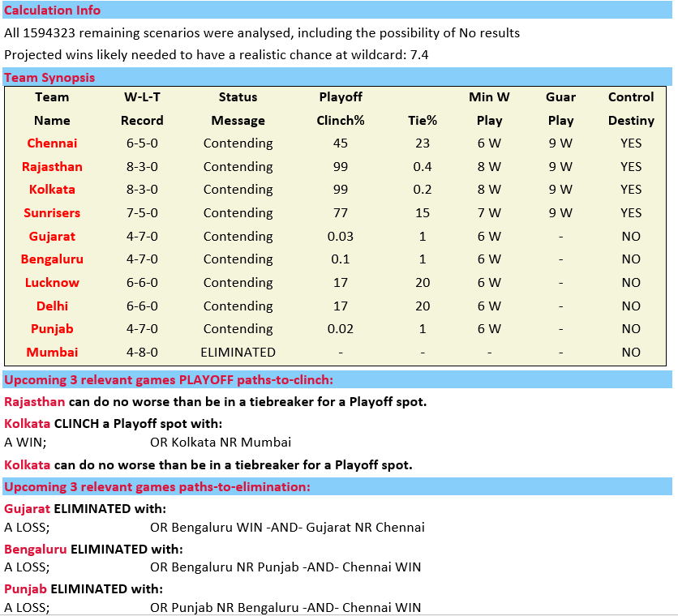Screen dimensions: 678x616
Task: Click Rajasthan's tie percentage 0.4
Action: pos(423,166)
